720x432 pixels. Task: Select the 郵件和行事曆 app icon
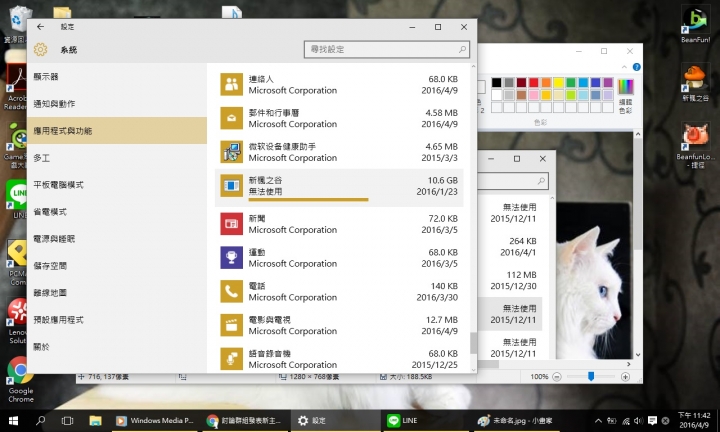[231, 118]
